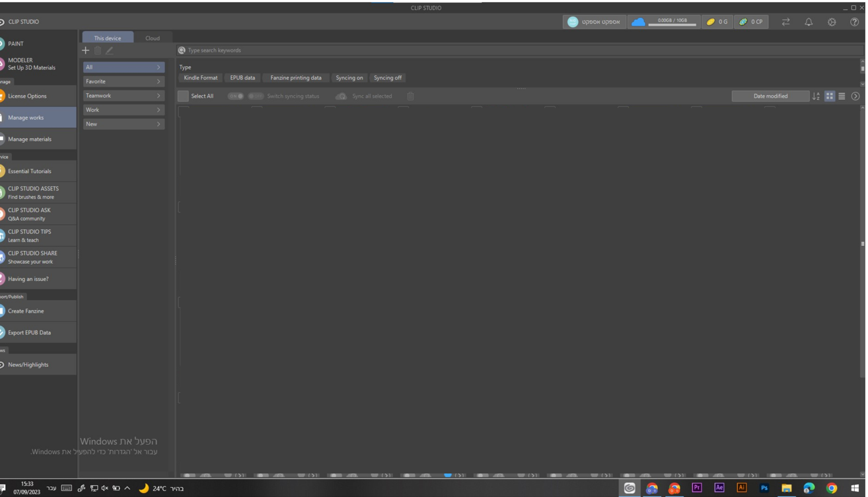Switch to the This device tab
Screen dimensions: 868x497
(108, 38)
